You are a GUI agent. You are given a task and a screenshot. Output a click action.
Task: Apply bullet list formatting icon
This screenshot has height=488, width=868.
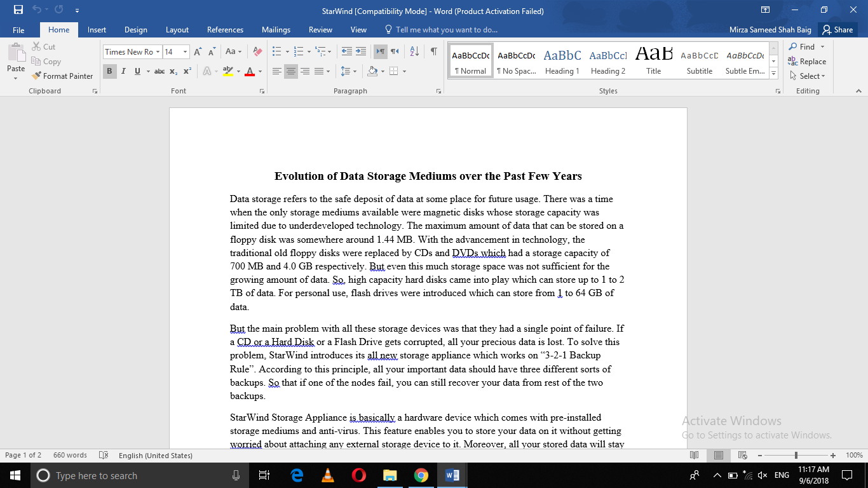pos(276,51)
